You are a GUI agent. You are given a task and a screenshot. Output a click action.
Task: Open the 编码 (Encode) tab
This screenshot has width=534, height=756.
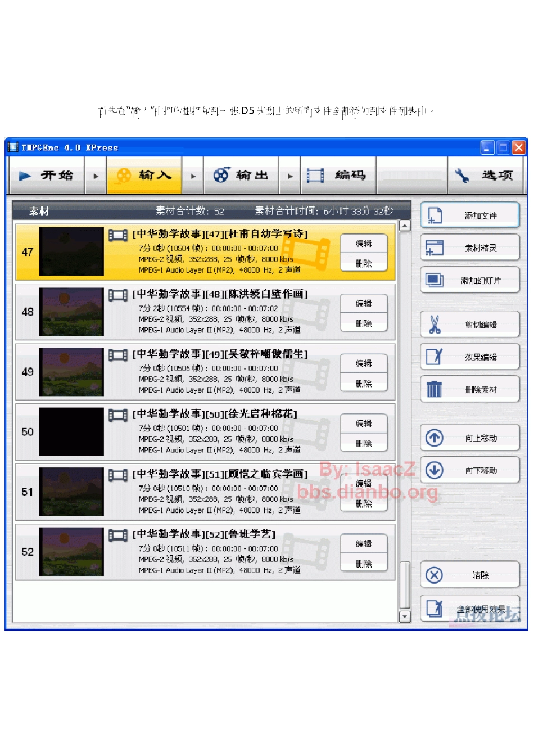[x=338, y=175]
